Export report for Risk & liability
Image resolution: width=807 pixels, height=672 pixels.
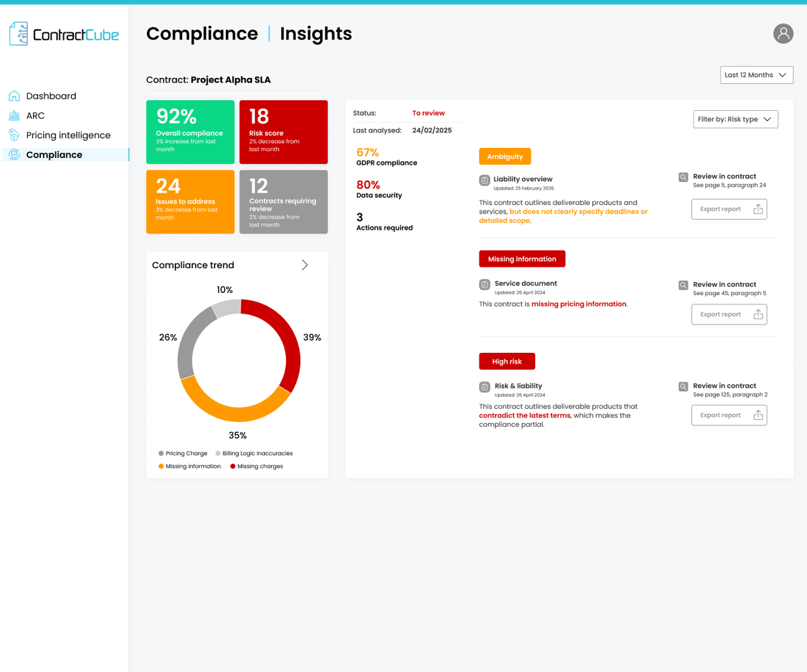(729, 415)
